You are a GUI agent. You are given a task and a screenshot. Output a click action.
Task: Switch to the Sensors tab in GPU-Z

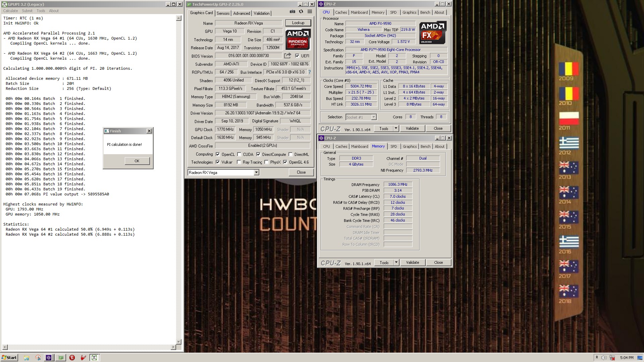click(x=223, y=13)
